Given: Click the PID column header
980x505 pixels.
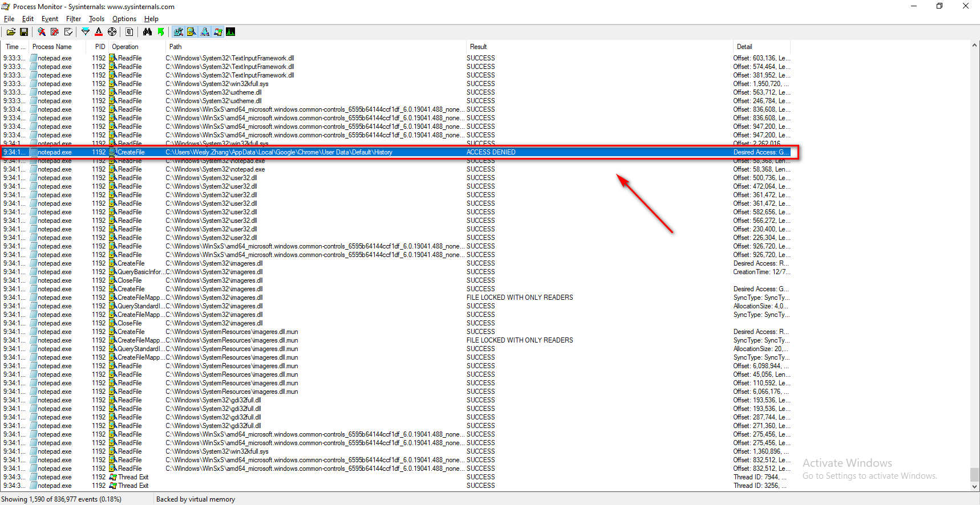Looking at the screenshot, I should [97, 47].
